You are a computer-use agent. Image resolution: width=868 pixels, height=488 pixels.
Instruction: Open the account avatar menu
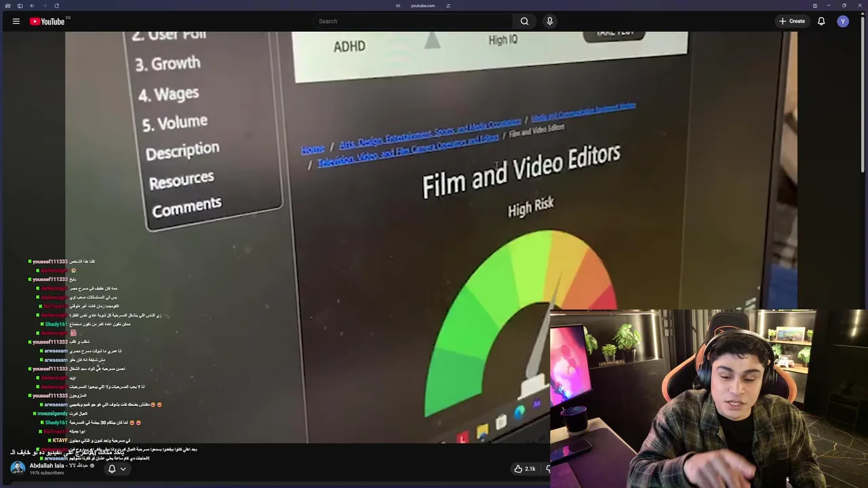tap(843, 21)
